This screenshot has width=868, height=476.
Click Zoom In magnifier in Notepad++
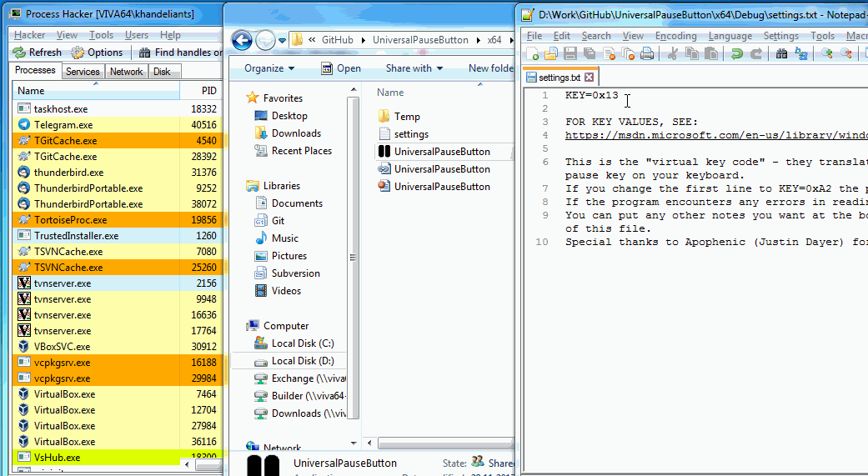click(827, 53)
